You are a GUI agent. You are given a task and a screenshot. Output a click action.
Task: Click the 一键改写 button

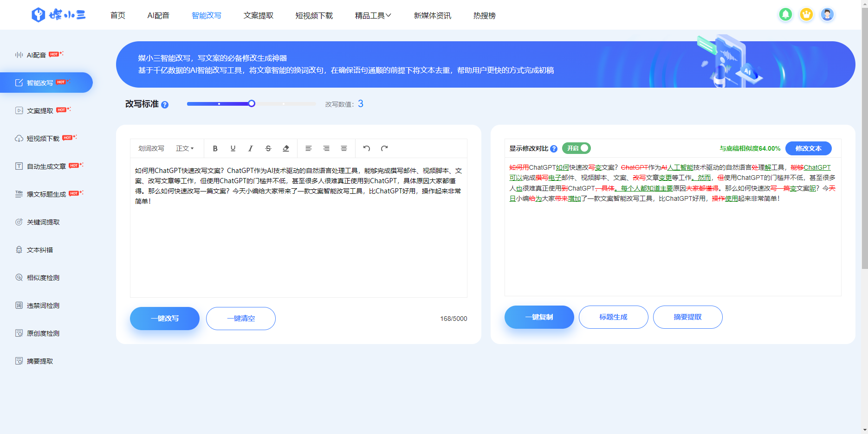pyautogui.click(x=165, y=319)
